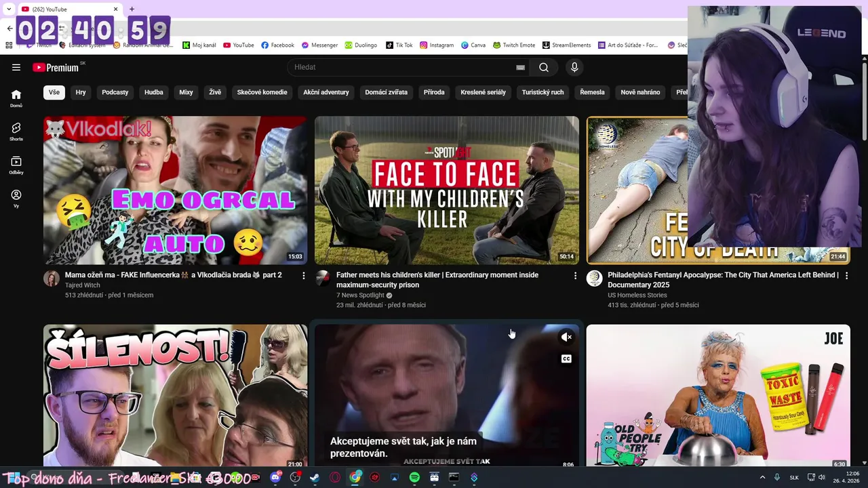
Task: Open options for Father meets killer video
Action: click(575, 276)
